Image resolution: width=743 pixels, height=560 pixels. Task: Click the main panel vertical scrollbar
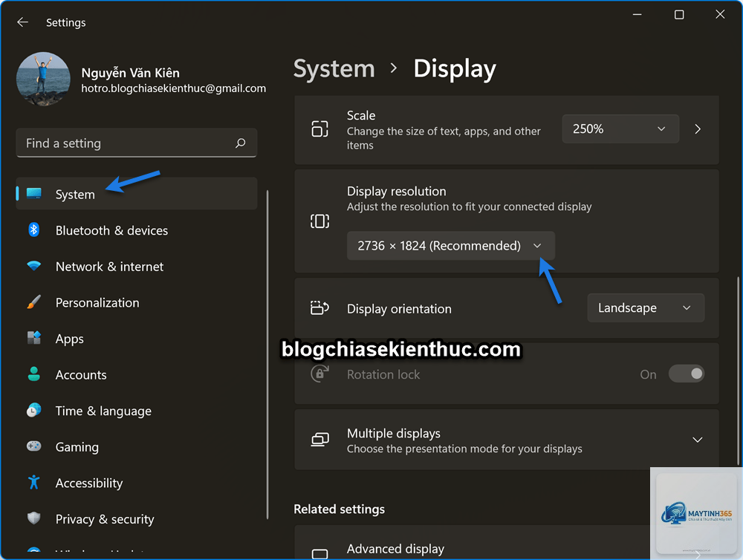[738, 371]
